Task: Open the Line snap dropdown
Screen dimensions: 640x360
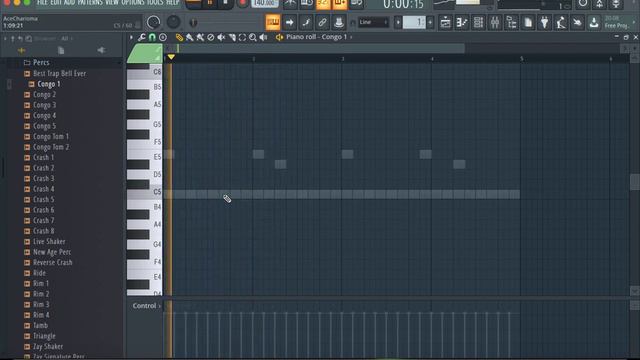Action: point(373,22)
